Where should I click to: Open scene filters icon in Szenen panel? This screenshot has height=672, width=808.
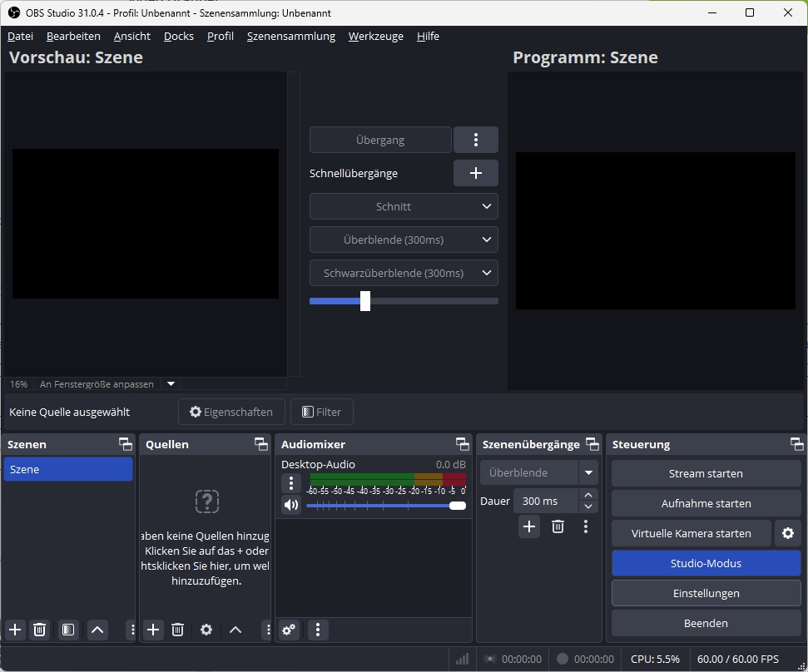68,630
